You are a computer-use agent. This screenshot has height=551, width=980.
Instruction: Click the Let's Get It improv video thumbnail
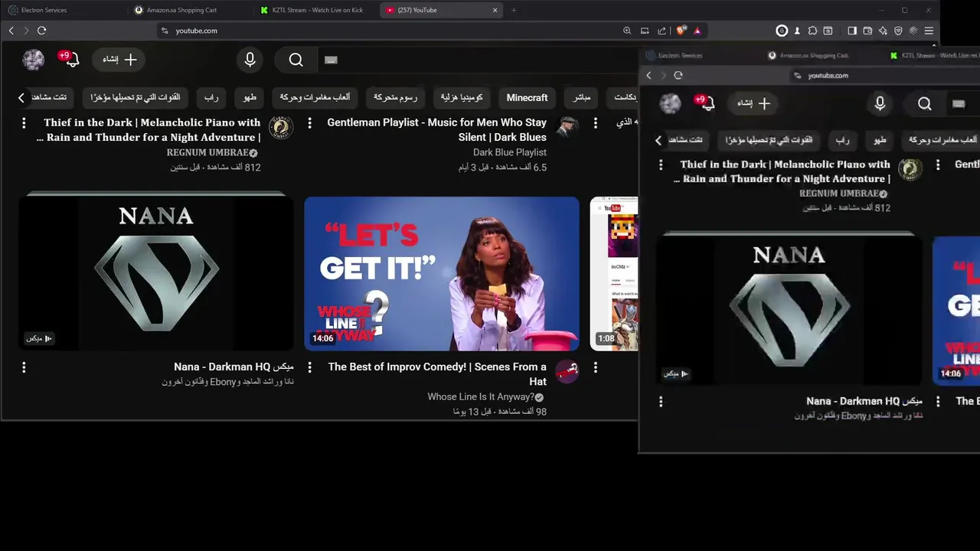(x=442, y=273)
